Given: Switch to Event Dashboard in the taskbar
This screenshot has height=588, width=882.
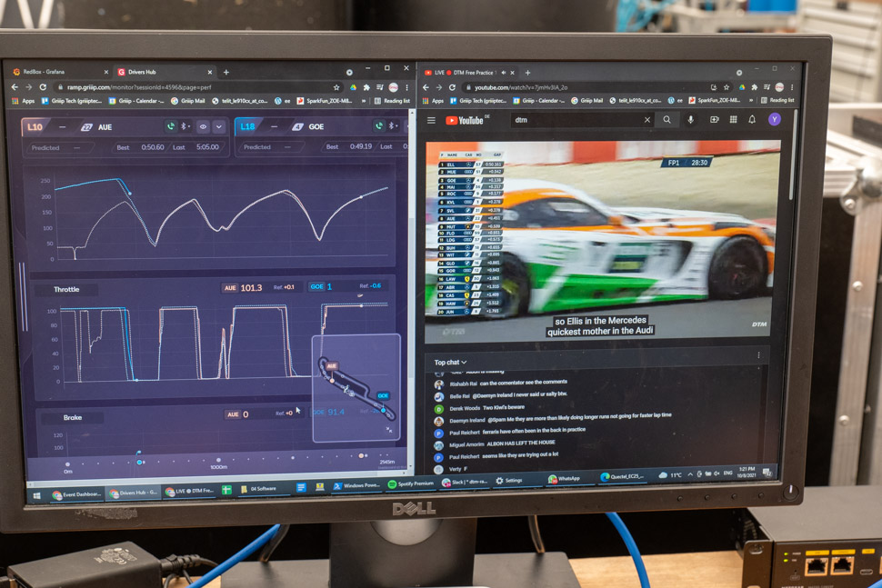Looking at the screenshot, I should coord(76,494).
